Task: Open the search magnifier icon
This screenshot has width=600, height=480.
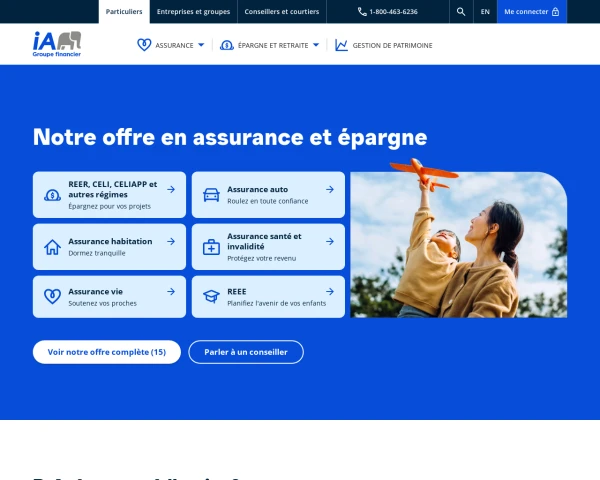Action: 461,12
